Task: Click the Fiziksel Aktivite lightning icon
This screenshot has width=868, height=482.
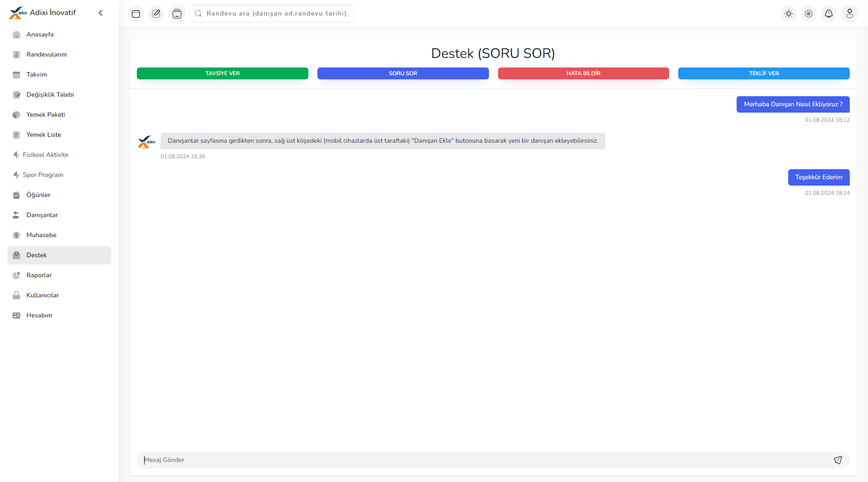Action: pos(16,155)
